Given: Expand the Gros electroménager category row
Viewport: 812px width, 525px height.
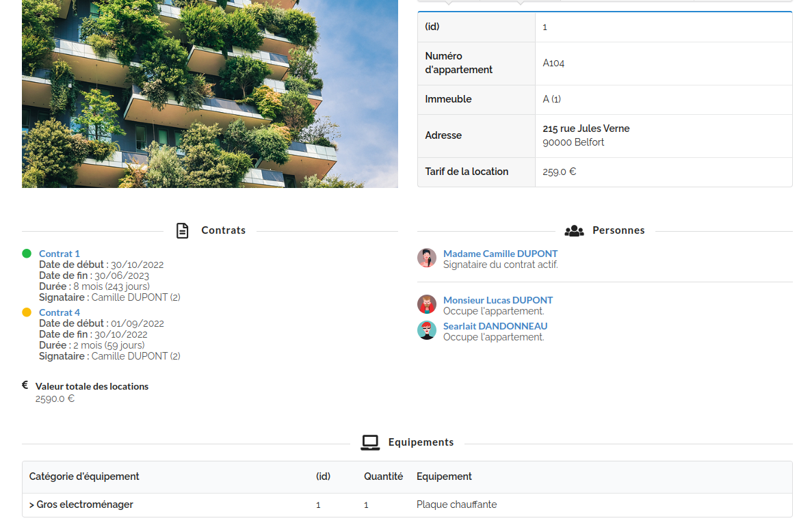Looking at the screenshot, I should [x=81, y=504].
